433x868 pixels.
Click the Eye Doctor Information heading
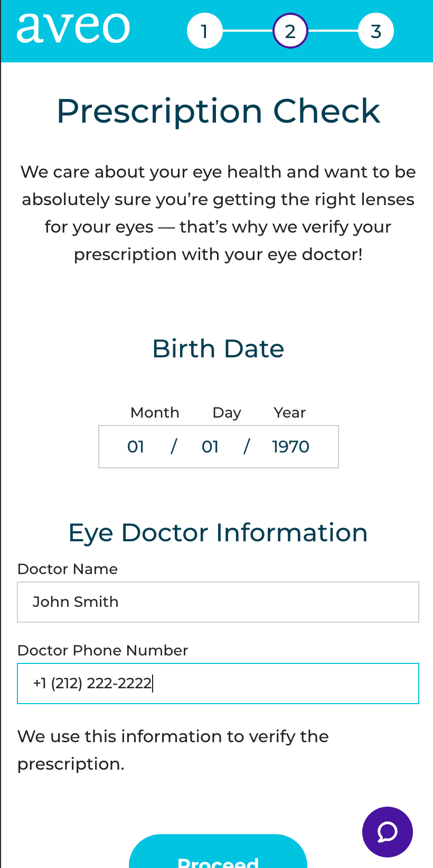(x=218, y=532)
